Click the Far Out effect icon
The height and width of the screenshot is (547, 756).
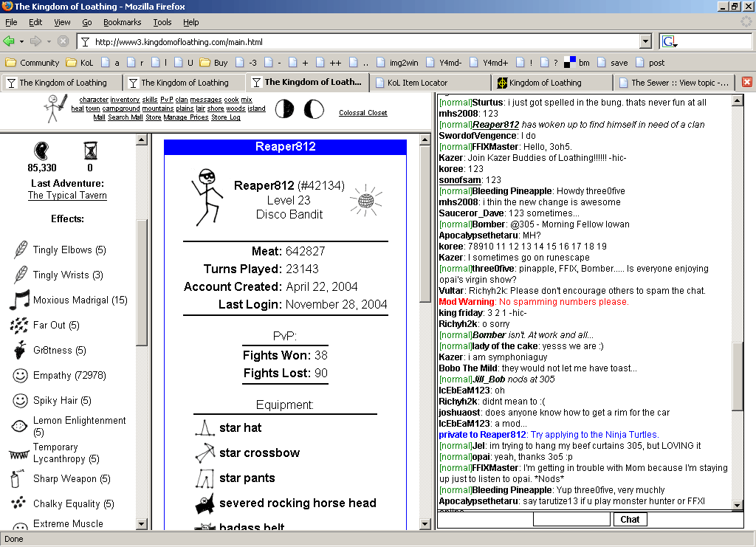[x=19, y=326]
